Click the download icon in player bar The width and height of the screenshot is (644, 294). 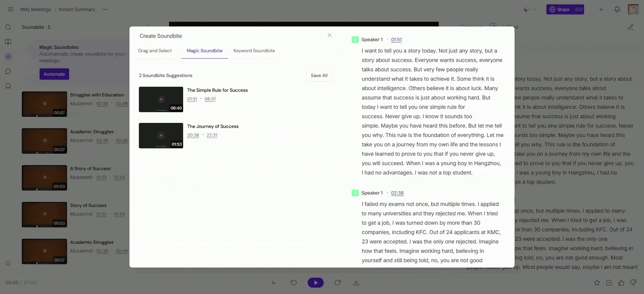pos(356,283)
